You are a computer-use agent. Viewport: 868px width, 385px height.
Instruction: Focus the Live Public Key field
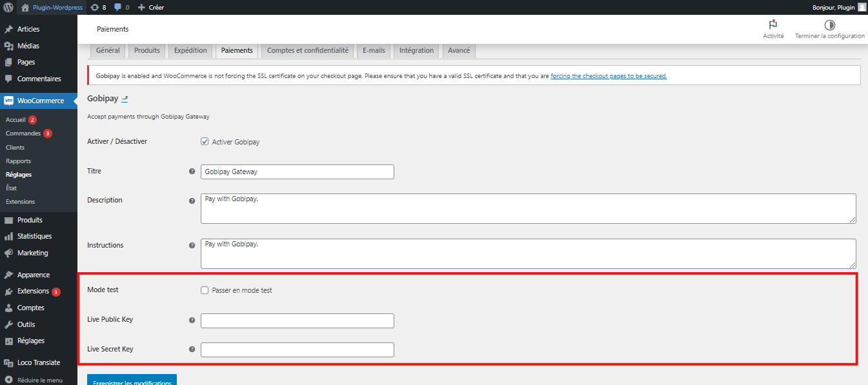(x=298, y=321)
